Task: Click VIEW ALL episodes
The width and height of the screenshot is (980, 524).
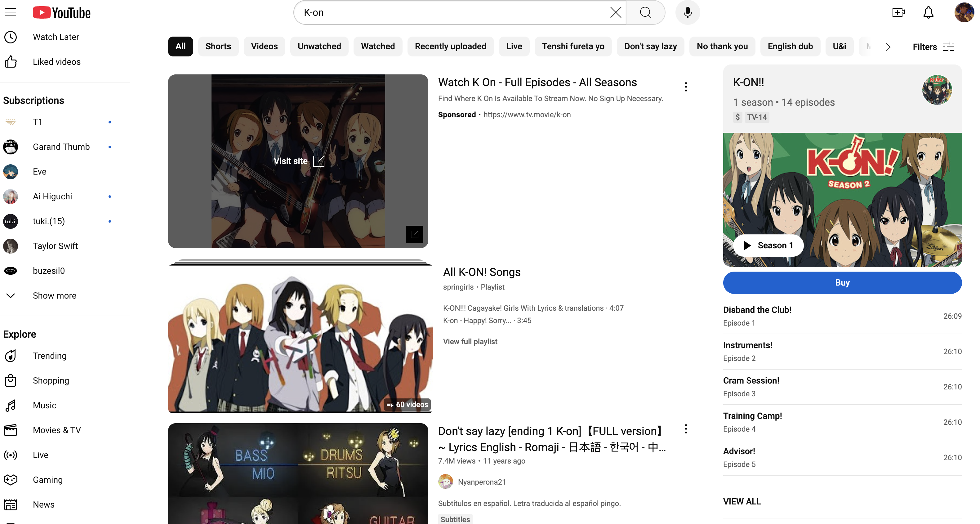Action: (x=742, y=502)
